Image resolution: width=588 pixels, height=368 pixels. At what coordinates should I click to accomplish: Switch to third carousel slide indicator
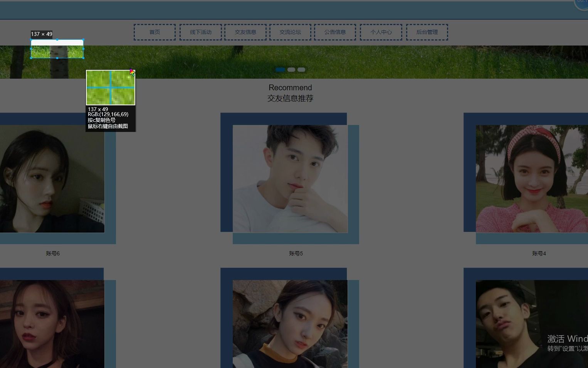click(301, 69)
